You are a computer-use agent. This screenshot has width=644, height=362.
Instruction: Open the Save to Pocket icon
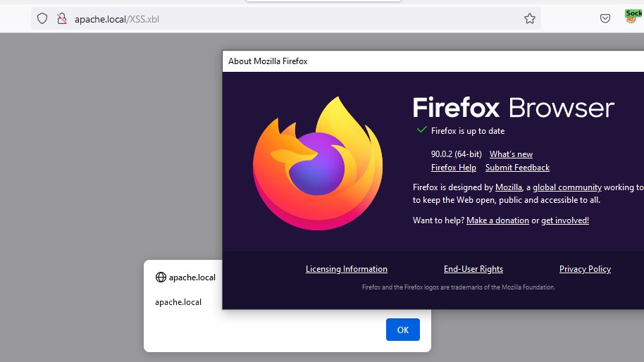[x=605, y=18]
